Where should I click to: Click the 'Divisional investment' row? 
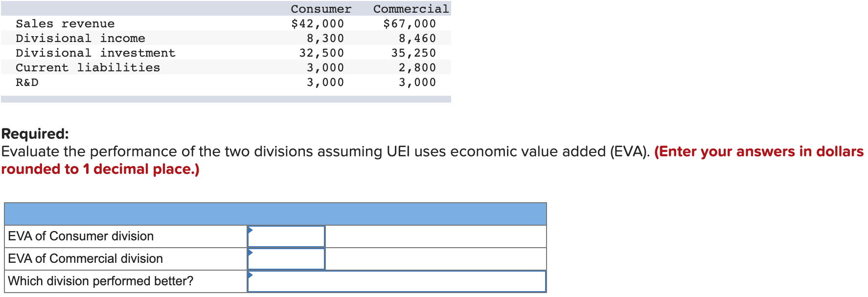[95, 53]
